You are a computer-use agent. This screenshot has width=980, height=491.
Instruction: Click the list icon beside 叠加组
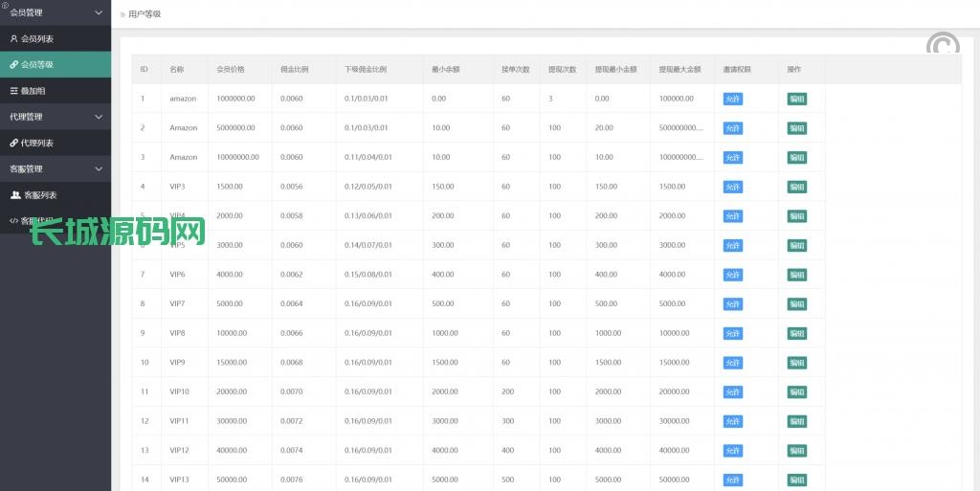(x=13, y=91)
